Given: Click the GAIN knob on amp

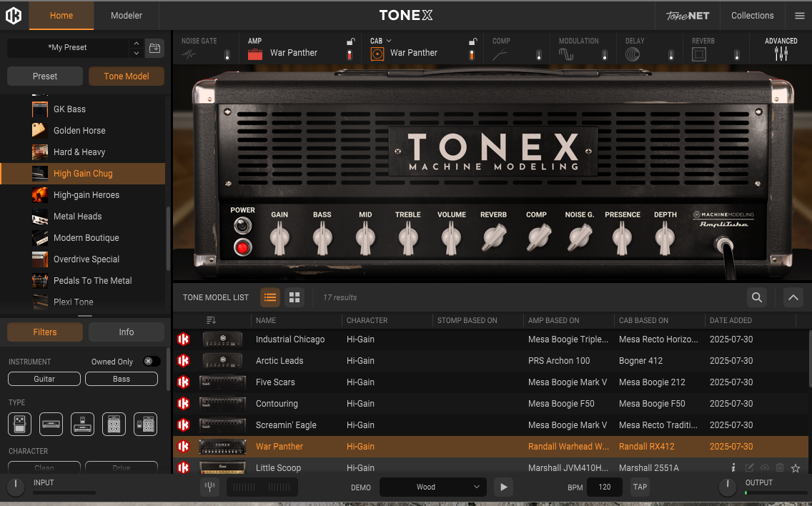Looking at the screenshot, I should (279, 238).
